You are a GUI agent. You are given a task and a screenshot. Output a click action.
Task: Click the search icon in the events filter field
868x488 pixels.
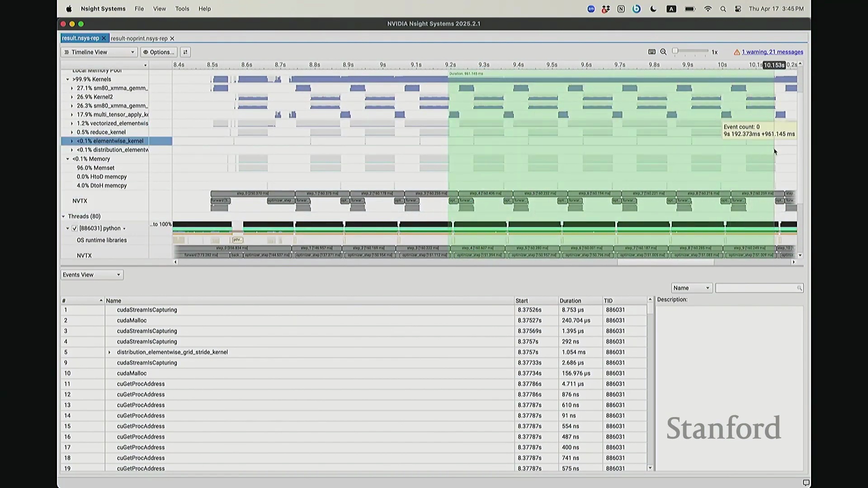799,288
